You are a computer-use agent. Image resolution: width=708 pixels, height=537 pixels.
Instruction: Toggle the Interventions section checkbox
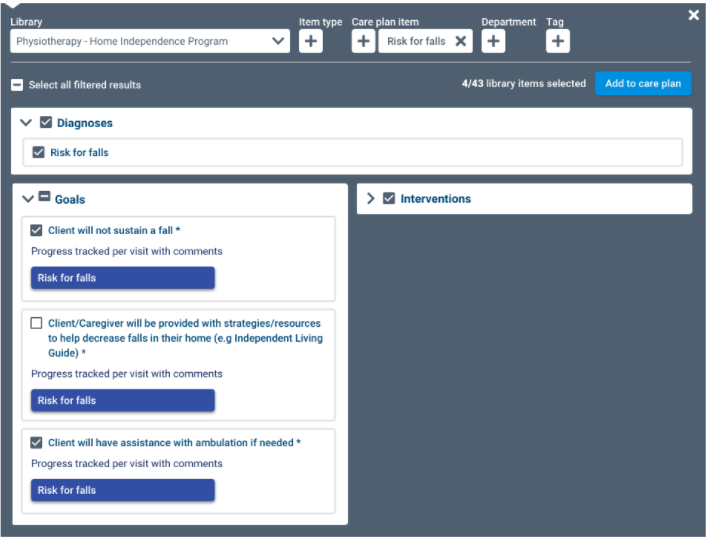click(x=389, y=199)
